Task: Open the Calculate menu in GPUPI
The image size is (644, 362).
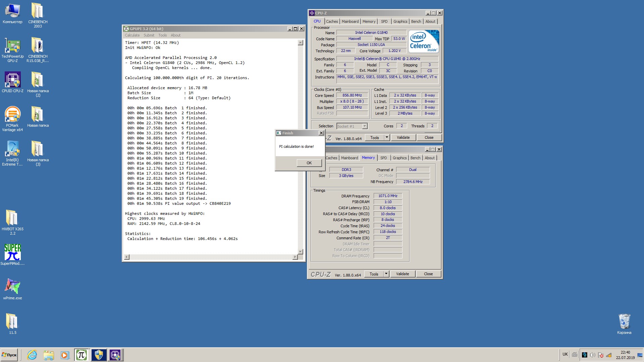Action: [x=132, y=35]
